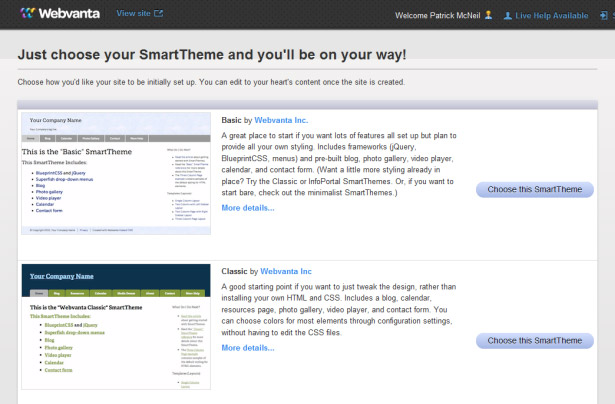Click the user icon next to Patrick McNeil
This screenshot has height=404, width=615.
point(488,15)
